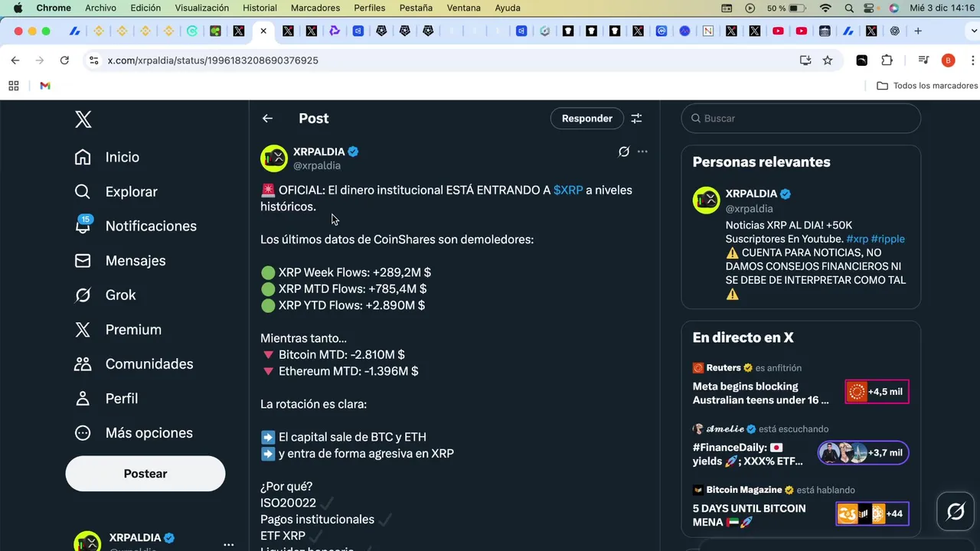Go back with Post arrow
The image size is (980, 551).
(267, 119)
